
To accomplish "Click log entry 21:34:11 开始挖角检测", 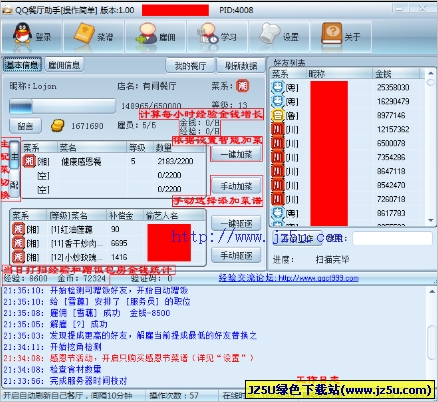I will (53, 347).
